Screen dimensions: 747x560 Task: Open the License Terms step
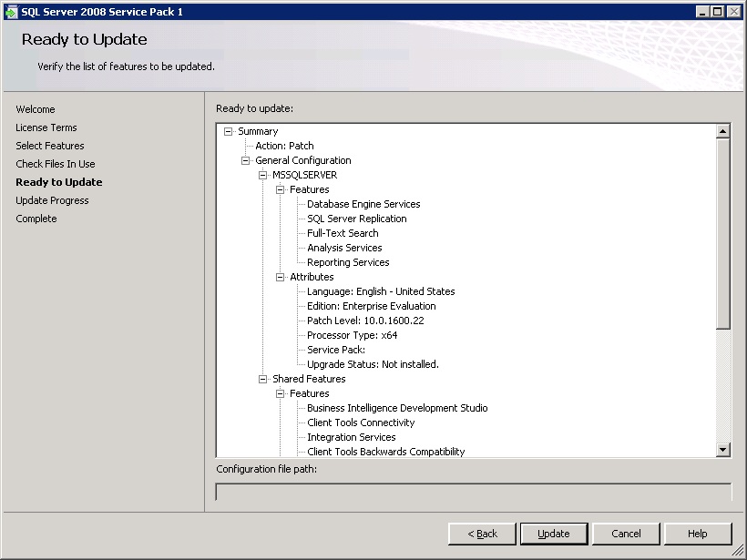click(x=46, y=127)
